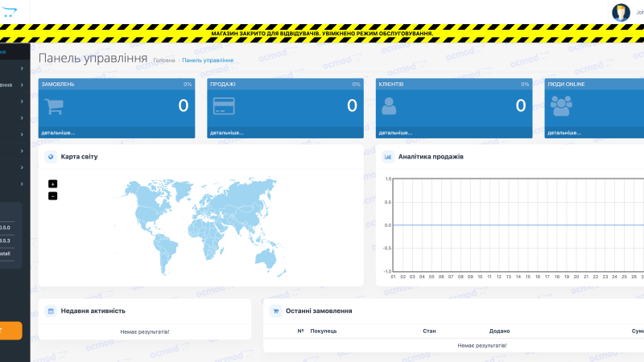
Task: Open детальніше link under ЗАМОВЛЕНЬ
Action: coord(58,133)
